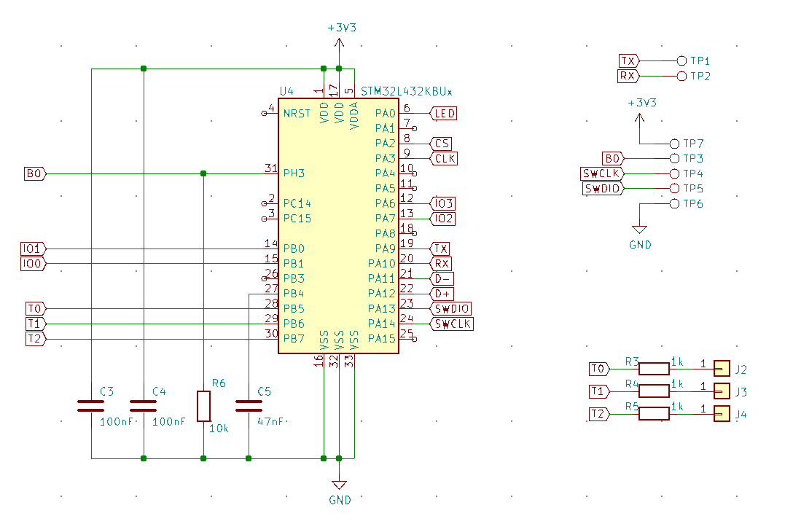
Task: Click capacitor C3 symbol
Action: click(91, 405)
